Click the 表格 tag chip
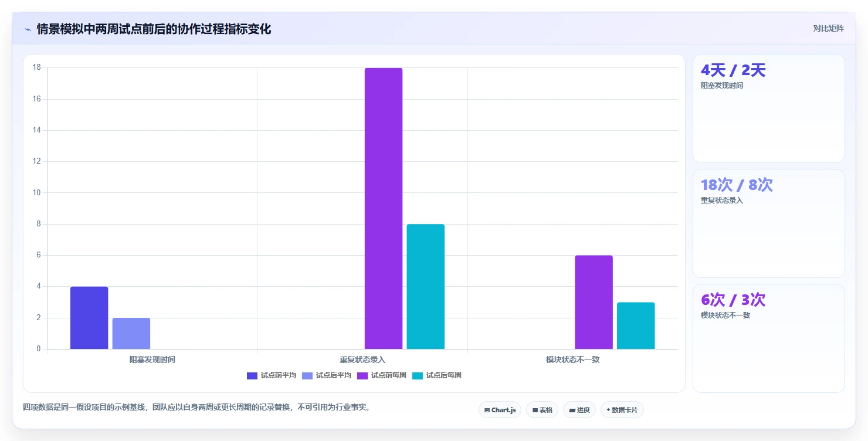The image size is (868, 441). [542, 410]
